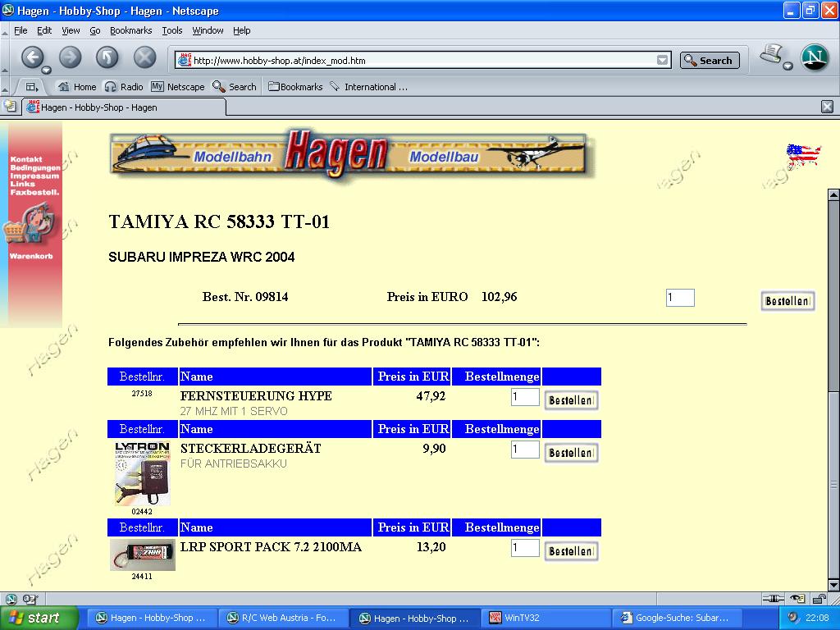
Task: Click the US flag icon
Action: [803, 156]
